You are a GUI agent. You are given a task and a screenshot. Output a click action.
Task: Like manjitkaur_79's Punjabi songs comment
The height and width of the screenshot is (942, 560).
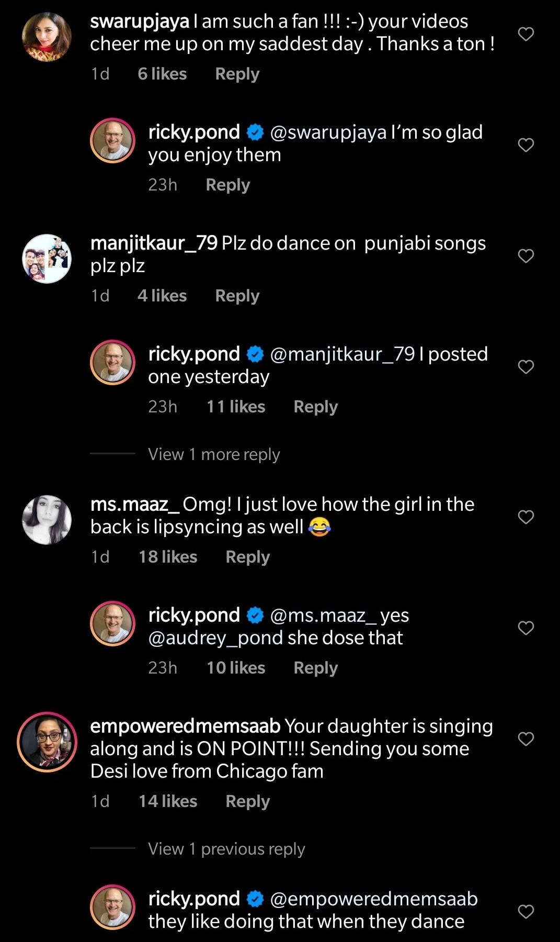coord(525,256)
